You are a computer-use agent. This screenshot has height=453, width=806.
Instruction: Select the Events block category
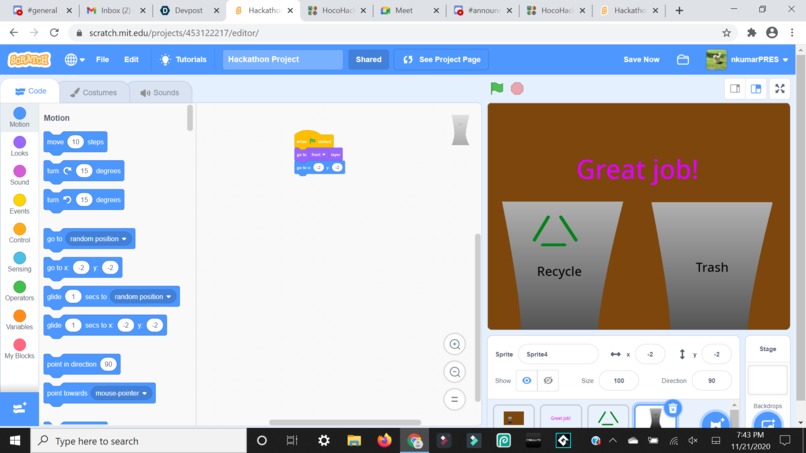pos(20,204)
